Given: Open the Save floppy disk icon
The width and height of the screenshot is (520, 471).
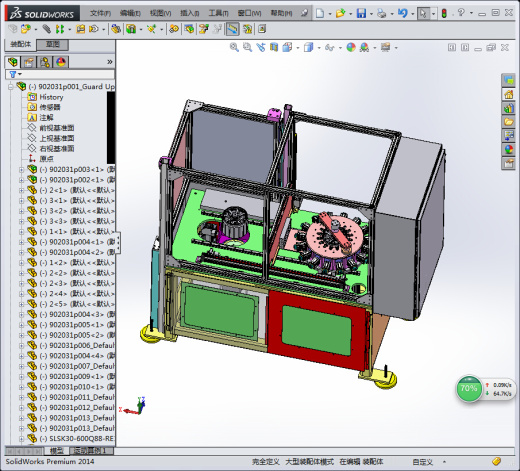Looking at the screenshot, I should click(361, 13).
